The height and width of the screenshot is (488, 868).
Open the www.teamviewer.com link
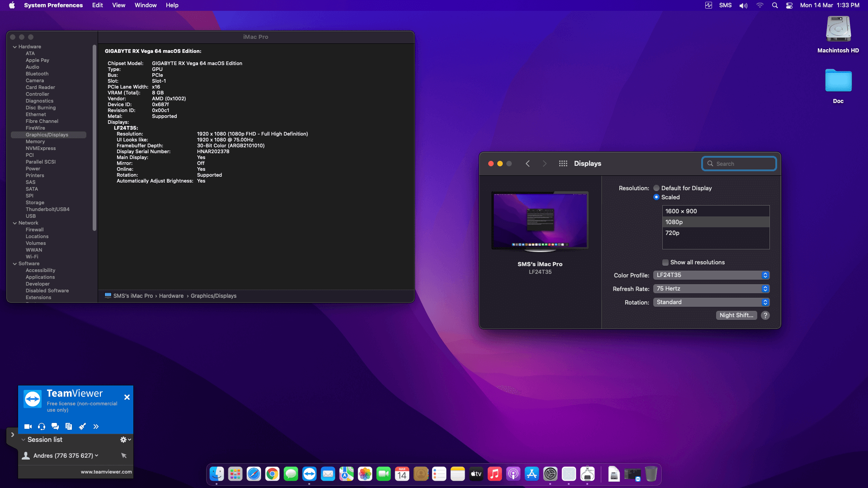point(106,472)
